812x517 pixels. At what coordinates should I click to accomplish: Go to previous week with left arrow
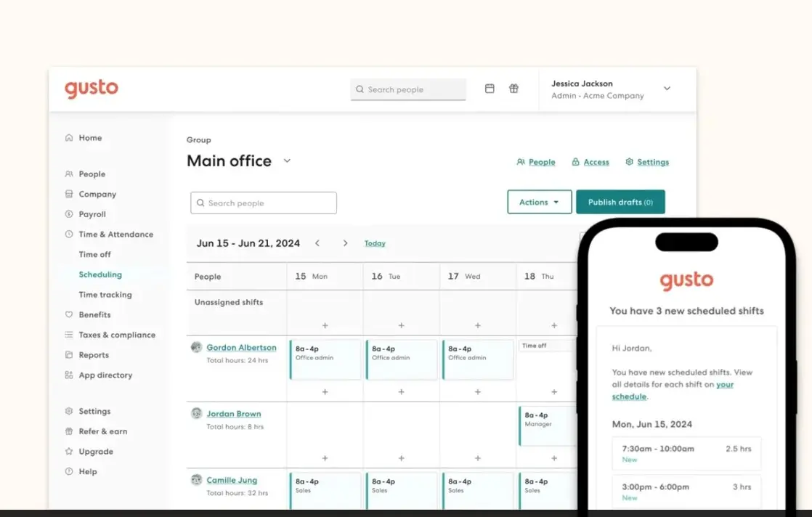pos(317,243)
